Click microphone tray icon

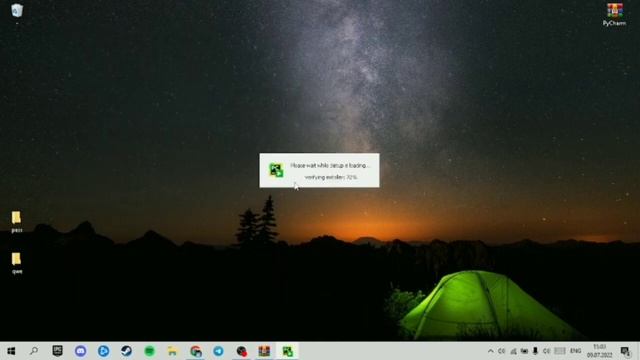tap(535, 351)
